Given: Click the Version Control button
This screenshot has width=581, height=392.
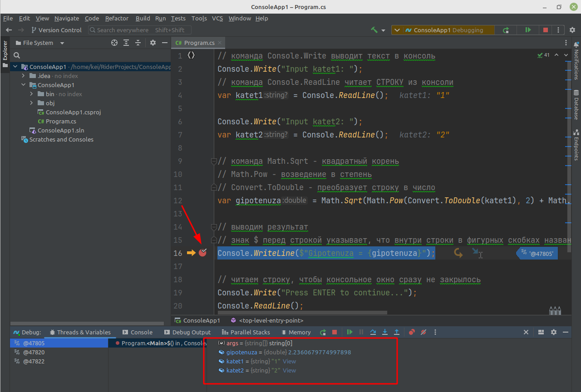Looking at the screenshot, I should 57,30.
